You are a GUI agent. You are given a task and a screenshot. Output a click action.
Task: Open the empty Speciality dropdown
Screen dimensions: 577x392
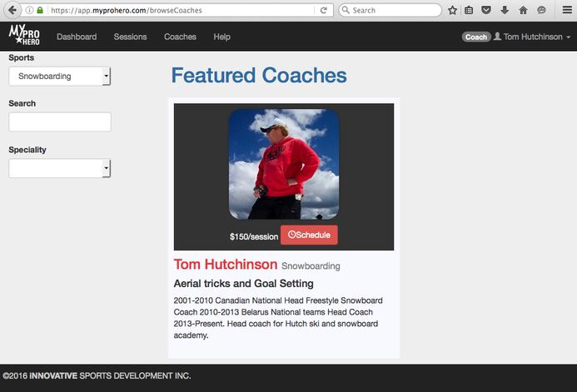(x=60, y=168)
